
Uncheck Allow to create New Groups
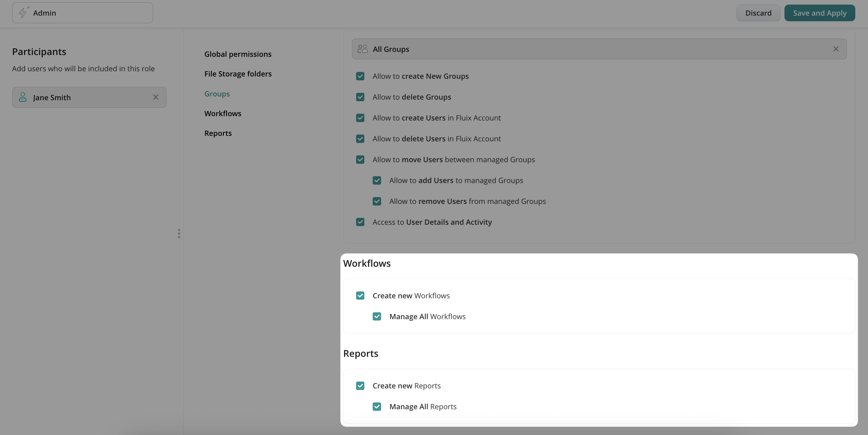360,76
